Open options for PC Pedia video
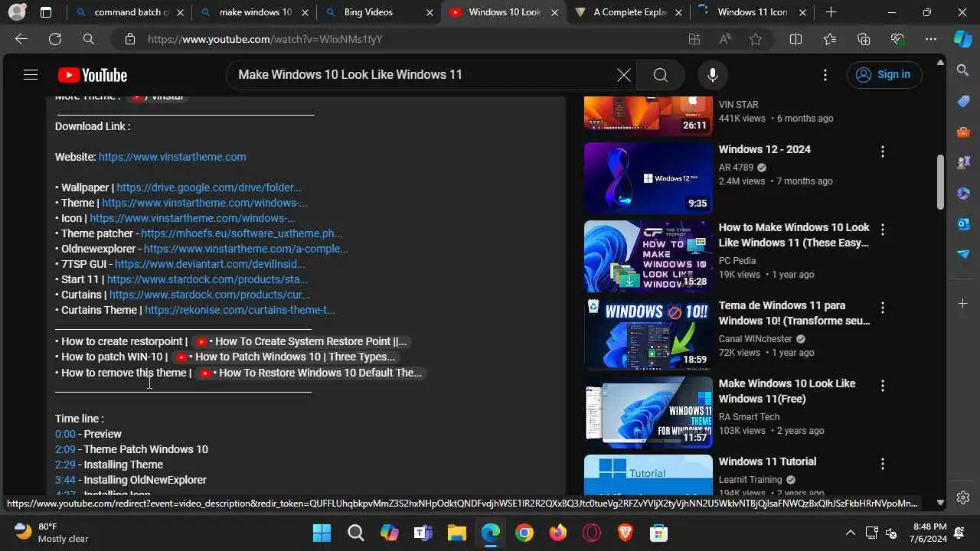 coord(883,230)
